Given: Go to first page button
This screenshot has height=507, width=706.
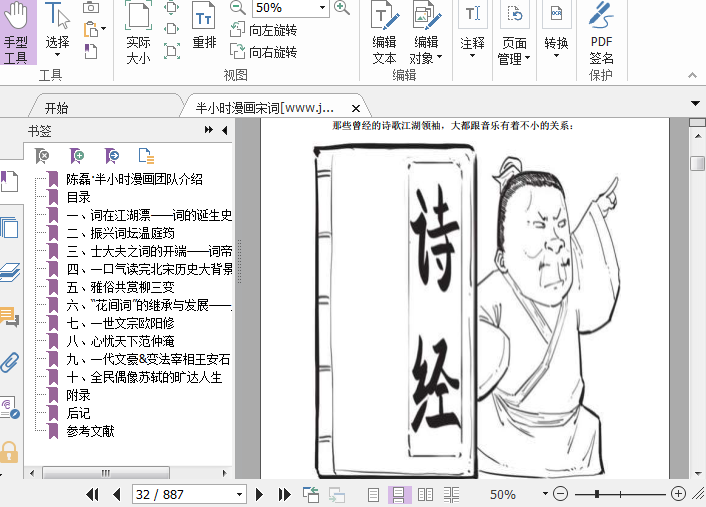Looking at the screenshot, I should (x=92, y=494).
